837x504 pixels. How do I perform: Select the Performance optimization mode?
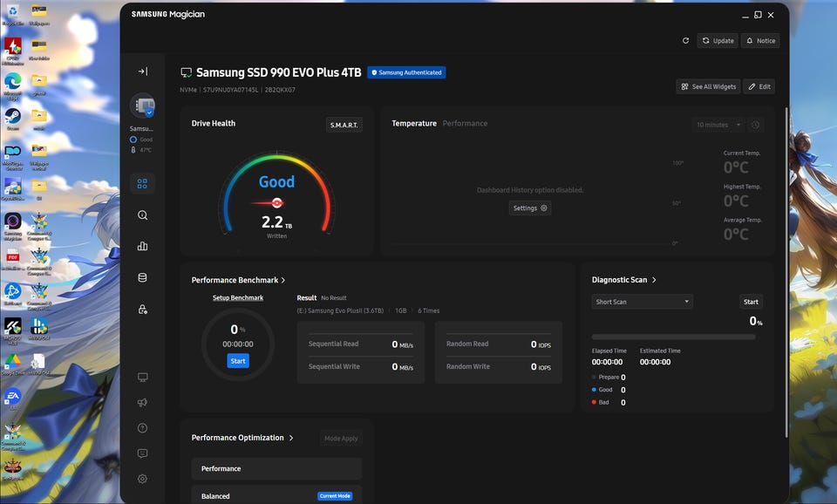point(276,469)
